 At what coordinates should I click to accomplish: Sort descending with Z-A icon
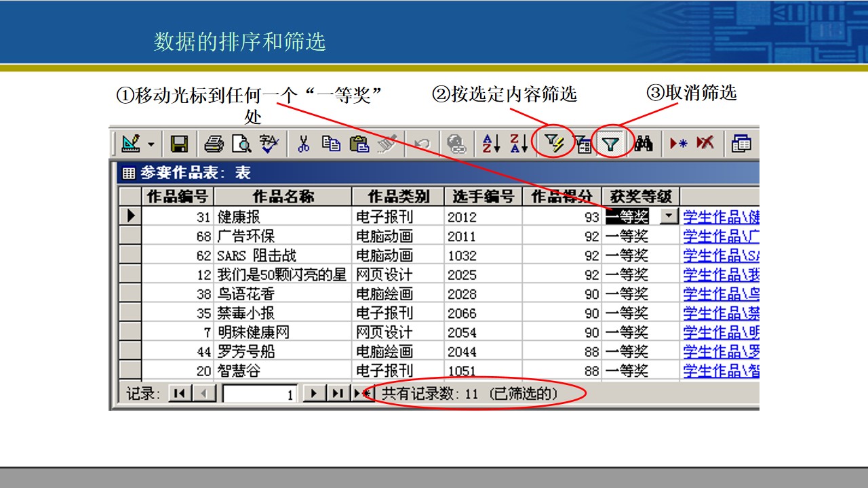(519, 144)
